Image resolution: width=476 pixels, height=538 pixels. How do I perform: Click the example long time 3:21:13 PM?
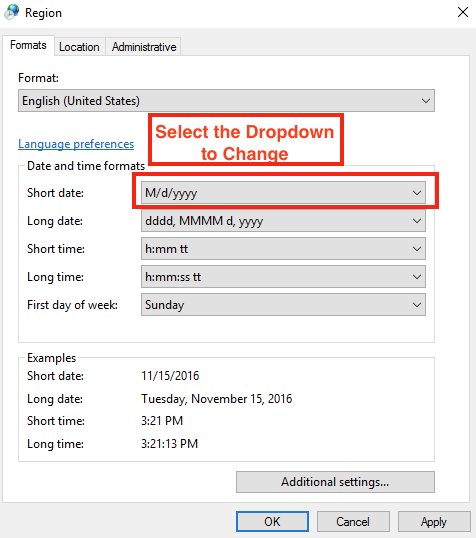point(170,444)
